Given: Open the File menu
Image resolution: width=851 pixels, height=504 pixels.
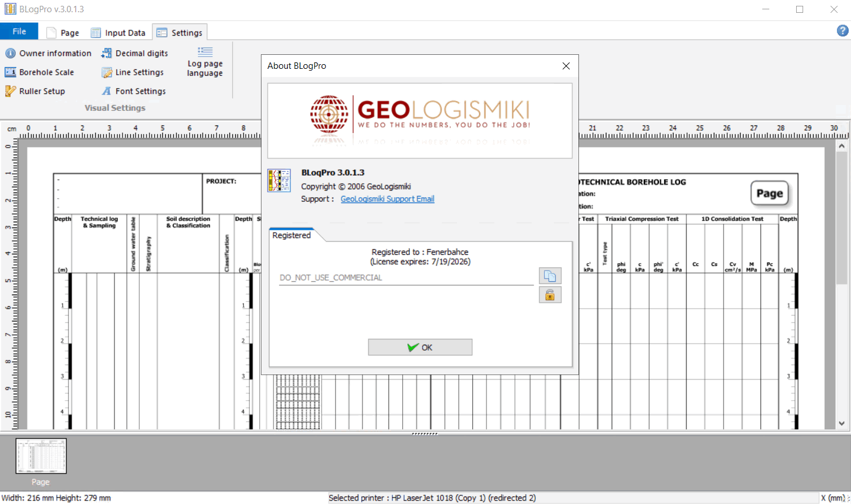Looking at the screenshot, I should click(19, 31).
